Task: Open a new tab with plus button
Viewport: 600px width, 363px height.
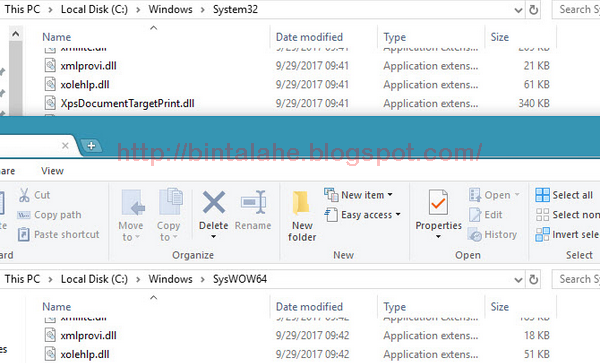Action: click(91, 146)
